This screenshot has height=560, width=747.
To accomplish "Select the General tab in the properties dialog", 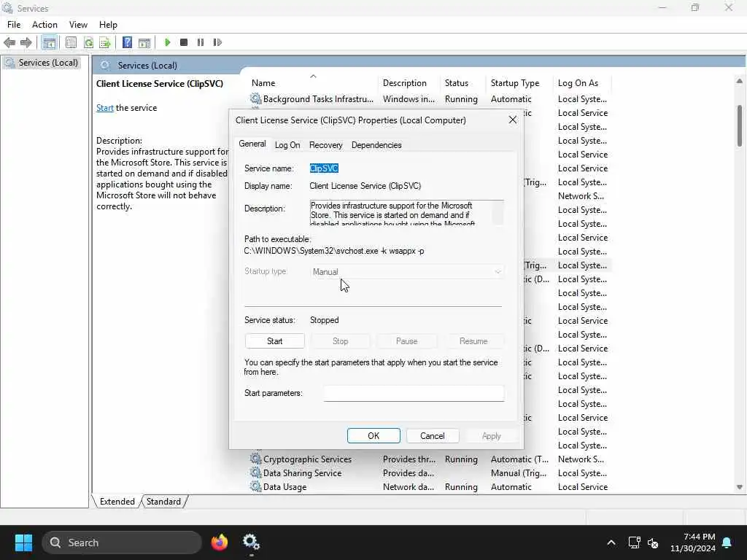I will (x=252, y=144).
